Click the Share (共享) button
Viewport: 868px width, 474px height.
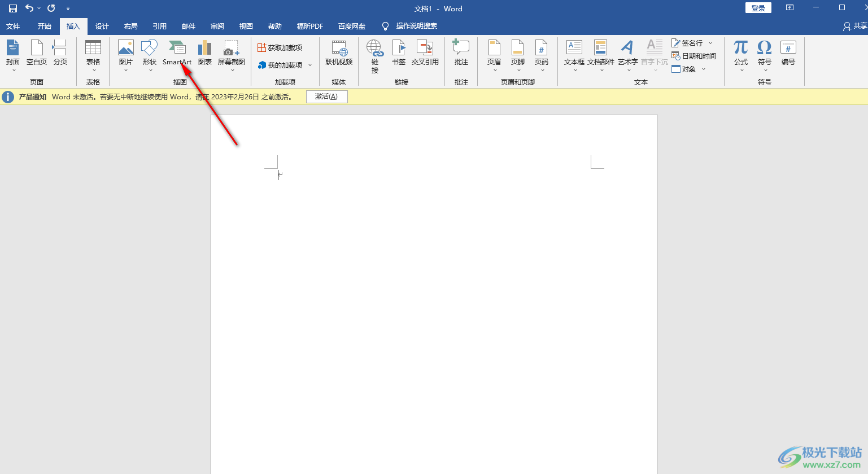[x=855, y=26]
